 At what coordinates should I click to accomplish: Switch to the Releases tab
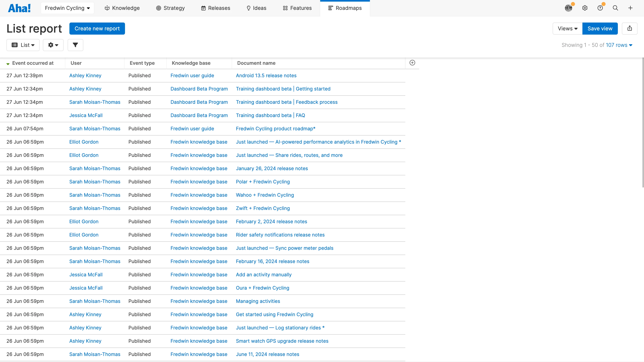click(216, 8)
